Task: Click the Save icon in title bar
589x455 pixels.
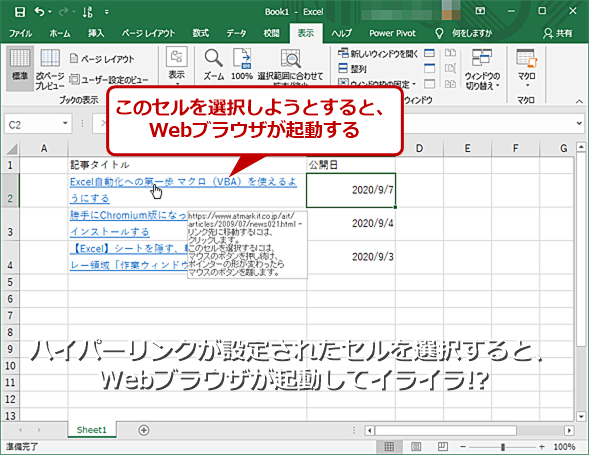Action: (x=20, y=12)
